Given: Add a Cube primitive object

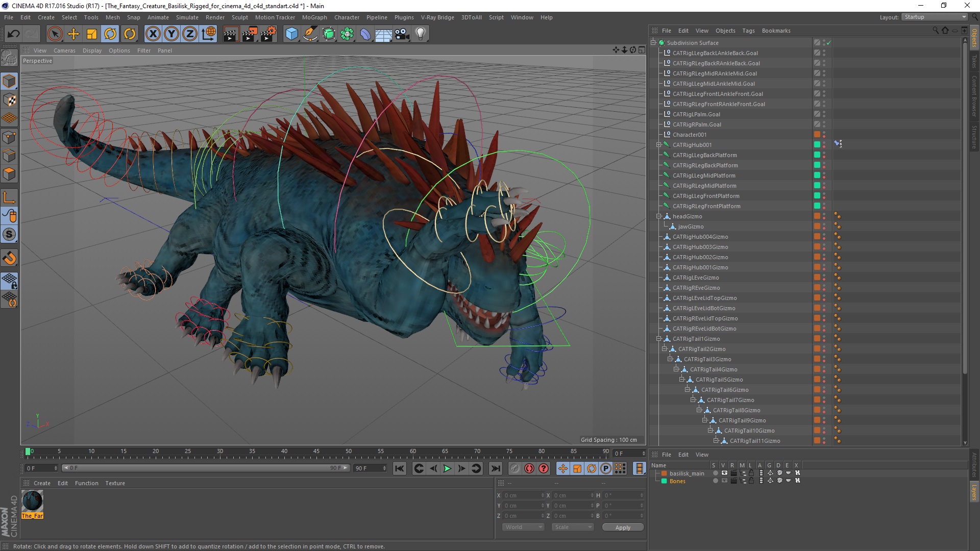Looking at the screenshot, I should (291, 34).
